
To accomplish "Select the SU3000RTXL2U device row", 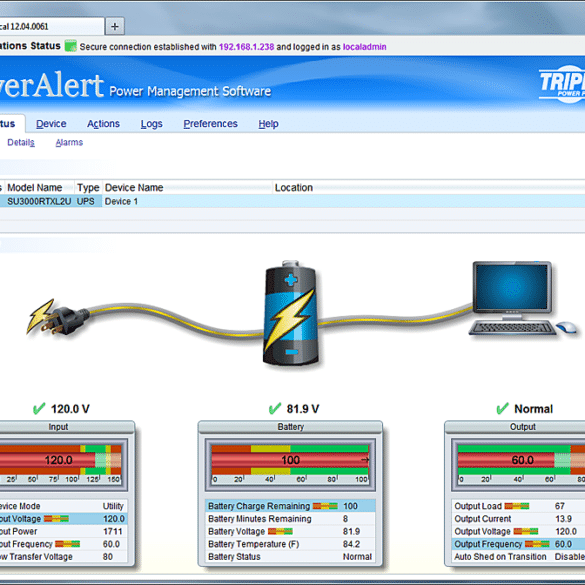I will (x=292, y=201).
